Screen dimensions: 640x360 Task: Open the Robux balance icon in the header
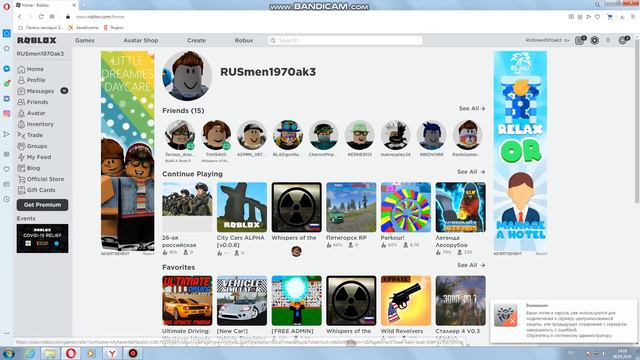point(595,40)
